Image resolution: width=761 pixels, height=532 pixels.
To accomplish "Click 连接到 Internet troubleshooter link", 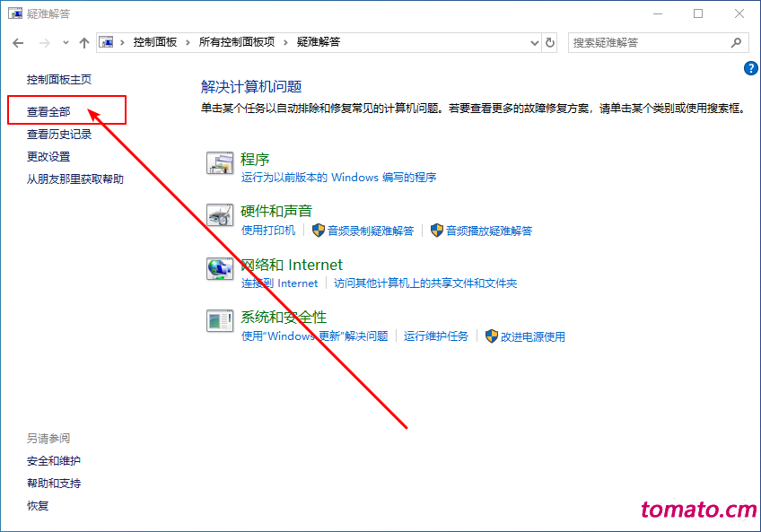I will click(280, 283).
